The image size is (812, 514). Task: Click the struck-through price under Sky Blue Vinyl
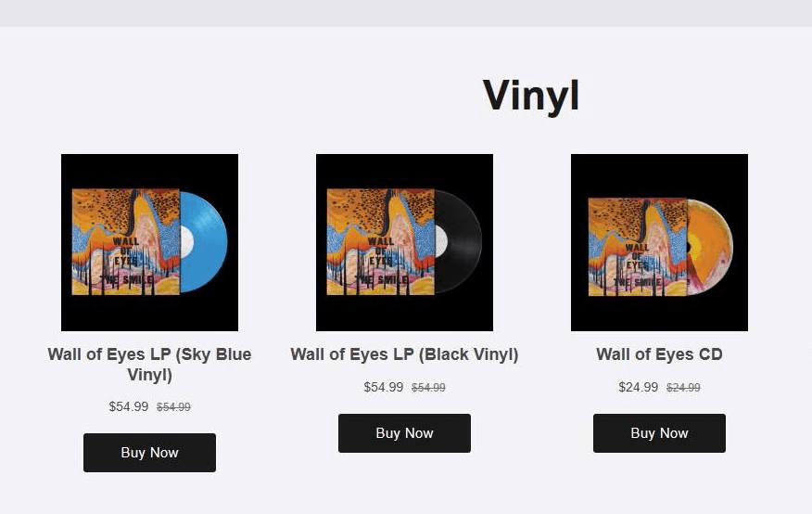click(173, 407)
